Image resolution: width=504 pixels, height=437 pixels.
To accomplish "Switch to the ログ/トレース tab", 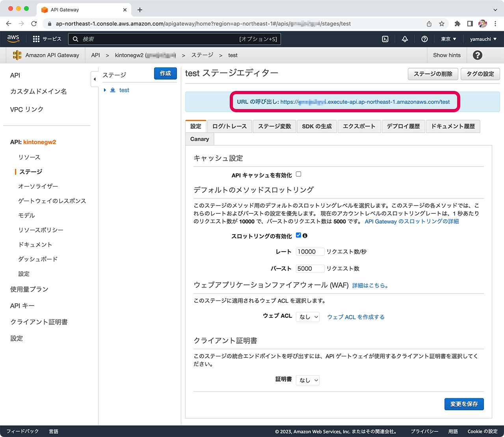I will (x=230, y=126).
